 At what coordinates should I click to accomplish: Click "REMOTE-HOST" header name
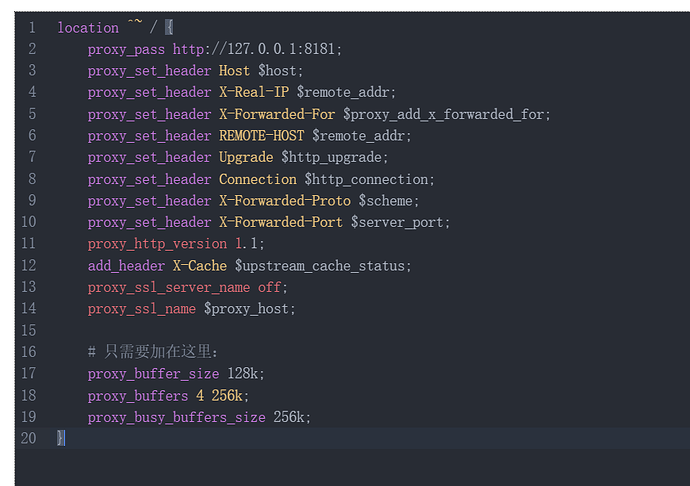coord(261,136)
